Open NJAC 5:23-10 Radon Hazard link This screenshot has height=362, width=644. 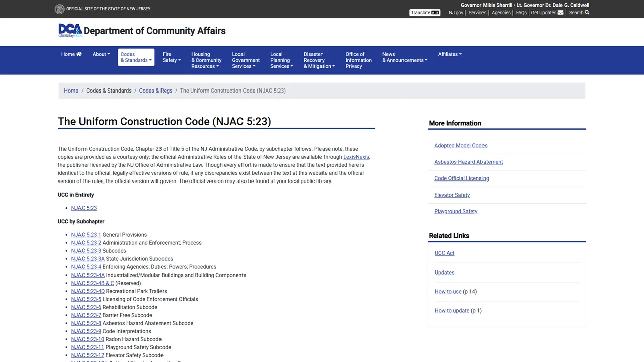pyautogui.click(x=88, y=339)
